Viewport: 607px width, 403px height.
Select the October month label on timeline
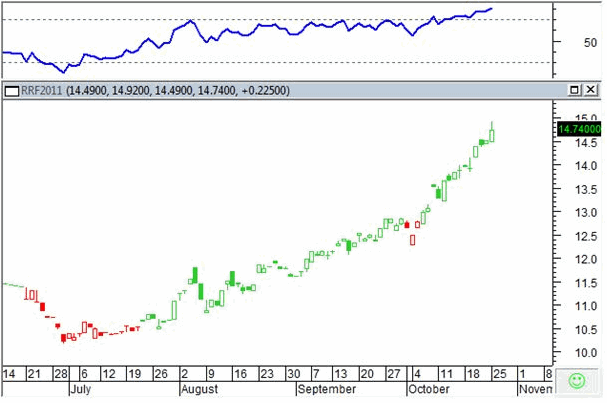429,389
